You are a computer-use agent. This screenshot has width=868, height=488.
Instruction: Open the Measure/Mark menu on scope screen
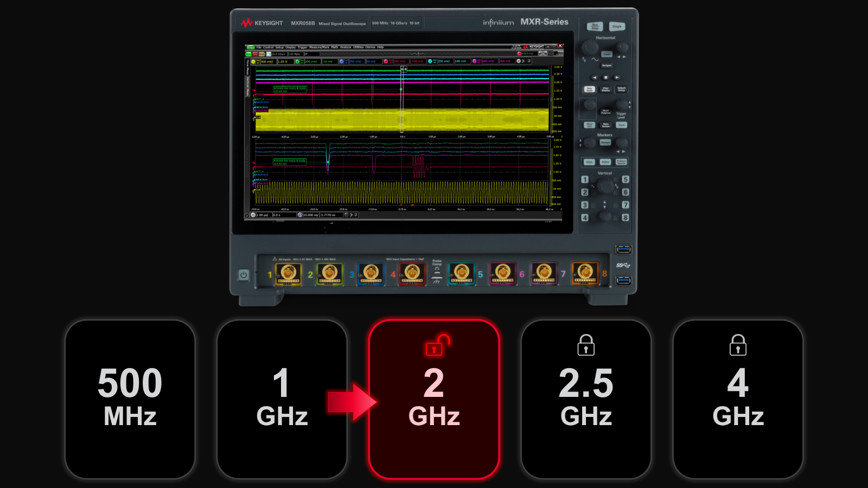(x=319, y=47)
